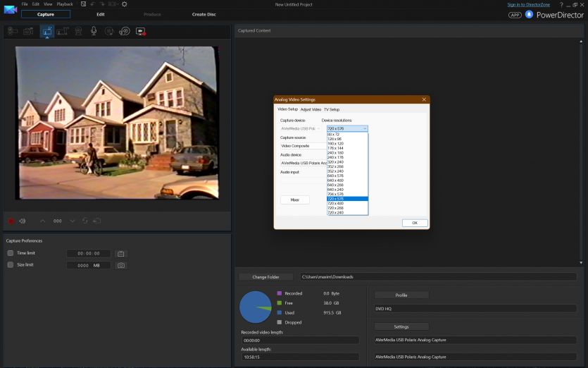Pick the 320 x 240 resolution option

pyautogui.click(x=345, y=162)
